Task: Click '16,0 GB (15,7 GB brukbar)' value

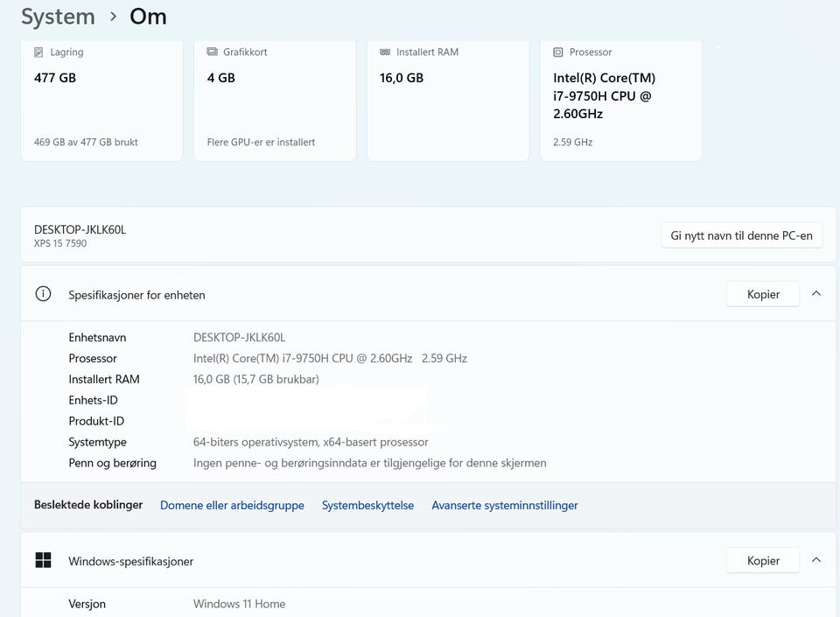Action: 256,379
